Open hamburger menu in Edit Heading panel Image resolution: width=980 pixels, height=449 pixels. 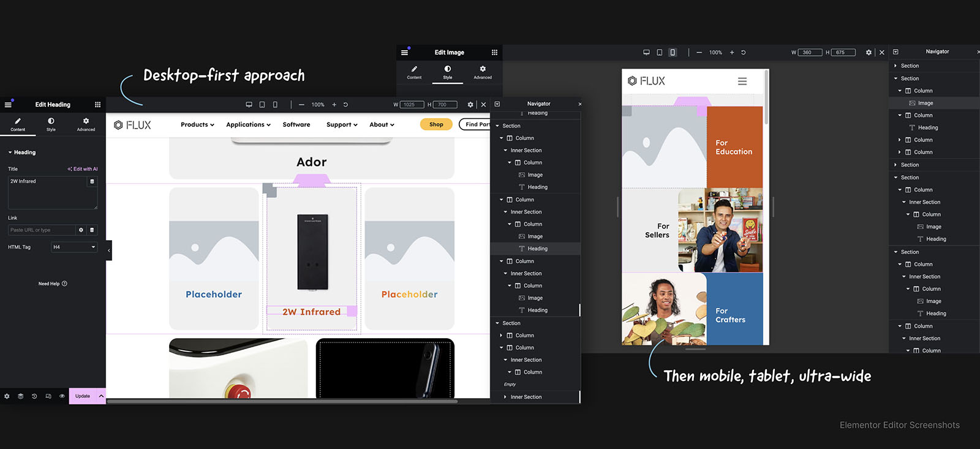click(x=8, y=105)
